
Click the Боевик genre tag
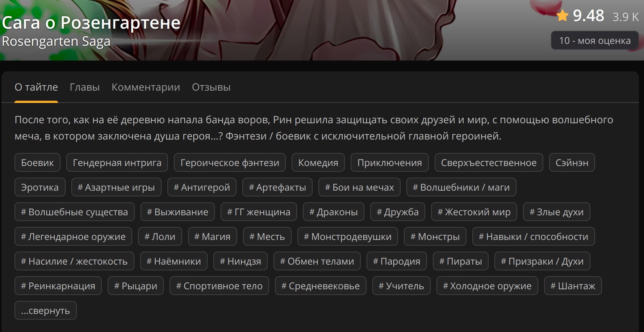37,163
